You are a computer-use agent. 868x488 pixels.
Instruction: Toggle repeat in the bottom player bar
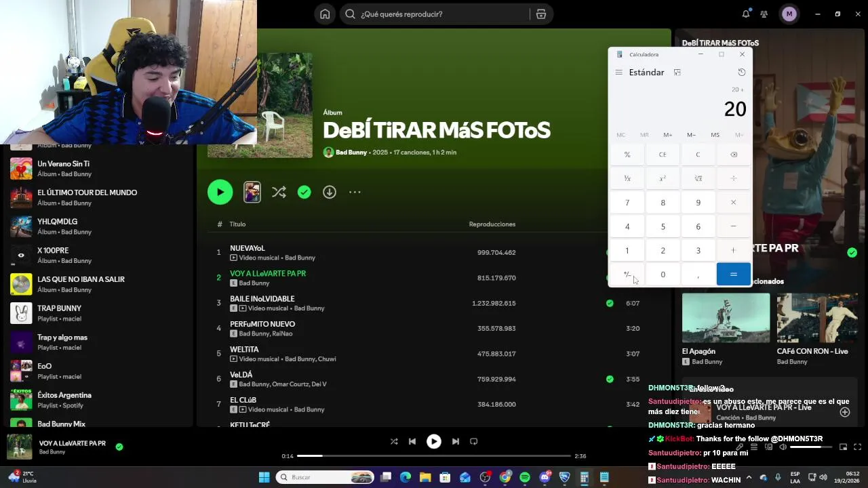(474, 441)
